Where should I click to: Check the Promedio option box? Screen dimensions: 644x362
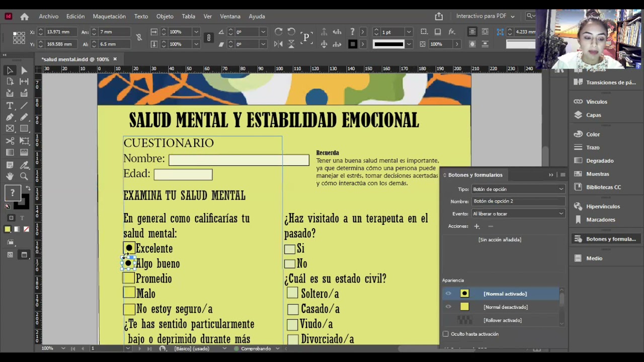[129, 278]
